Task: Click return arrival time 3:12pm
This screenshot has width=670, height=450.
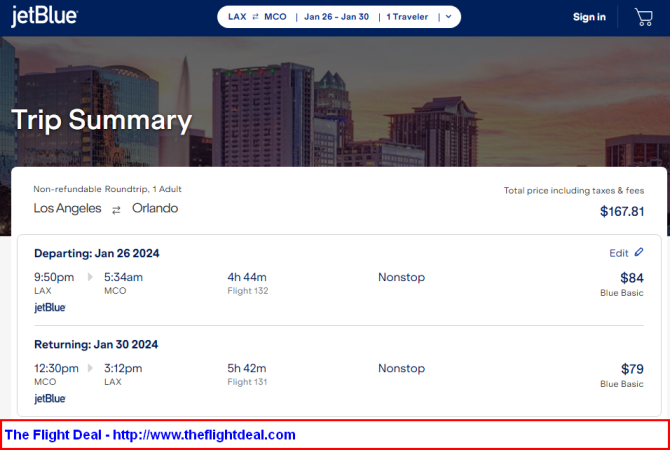Action: (x=123, y=368)
